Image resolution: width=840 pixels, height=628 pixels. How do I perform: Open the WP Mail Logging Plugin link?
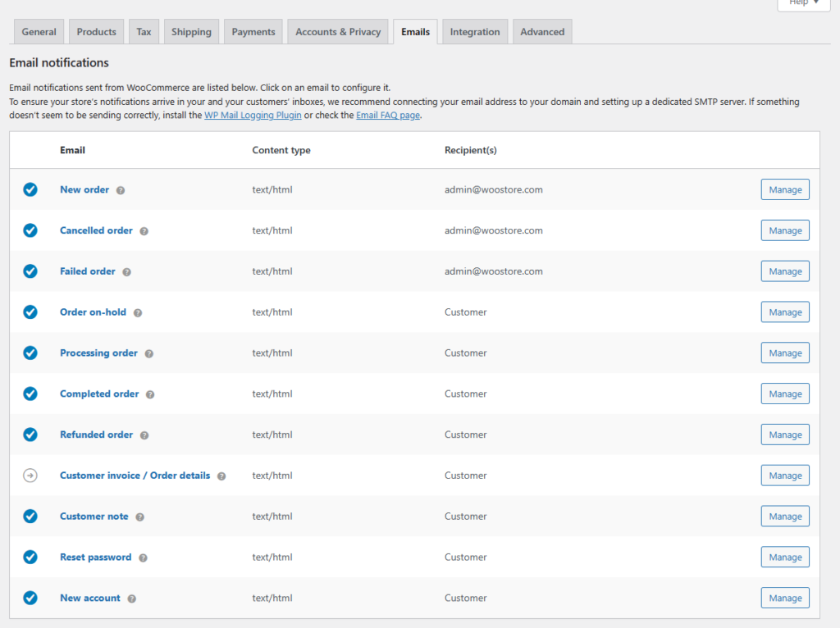(x=253, y=116)
